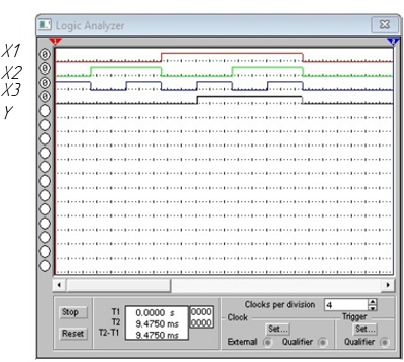Click the T1 hex value 0000
404x362 pixels.
pos(201,312)
